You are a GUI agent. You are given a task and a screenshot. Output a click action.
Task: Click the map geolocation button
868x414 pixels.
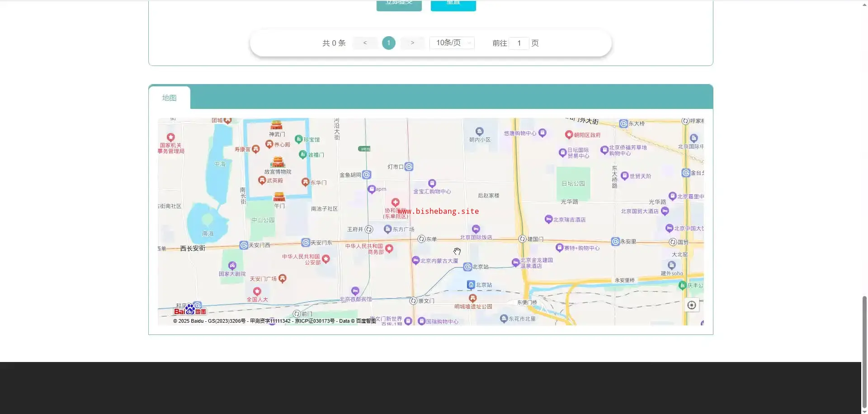pos(691,305)
